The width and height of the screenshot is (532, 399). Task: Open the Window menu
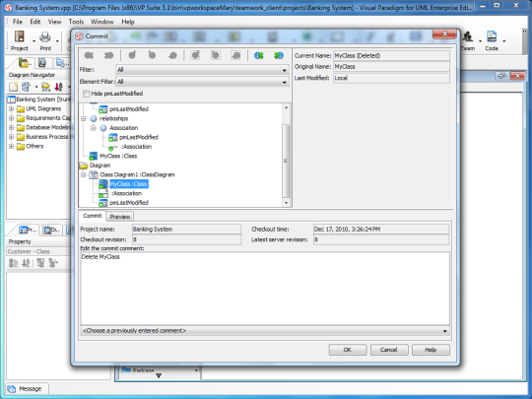[x=102, y=22]
